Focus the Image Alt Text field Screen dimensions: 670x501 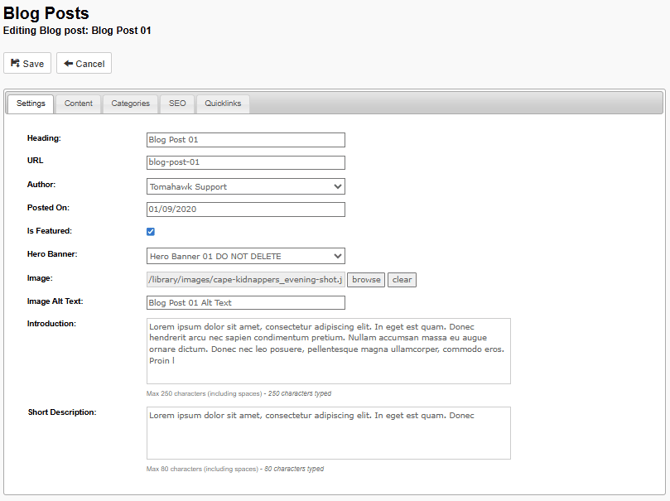(x=245, y=303)
